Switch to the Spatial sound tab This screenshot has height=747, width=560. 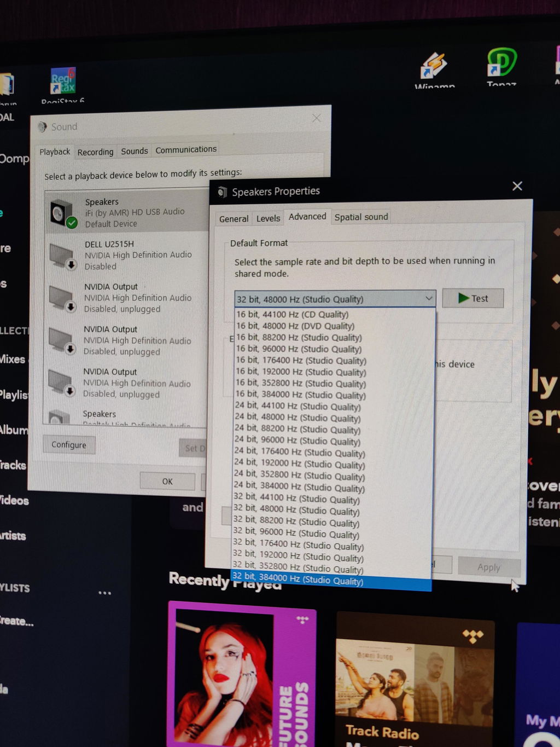pos(361,217)
